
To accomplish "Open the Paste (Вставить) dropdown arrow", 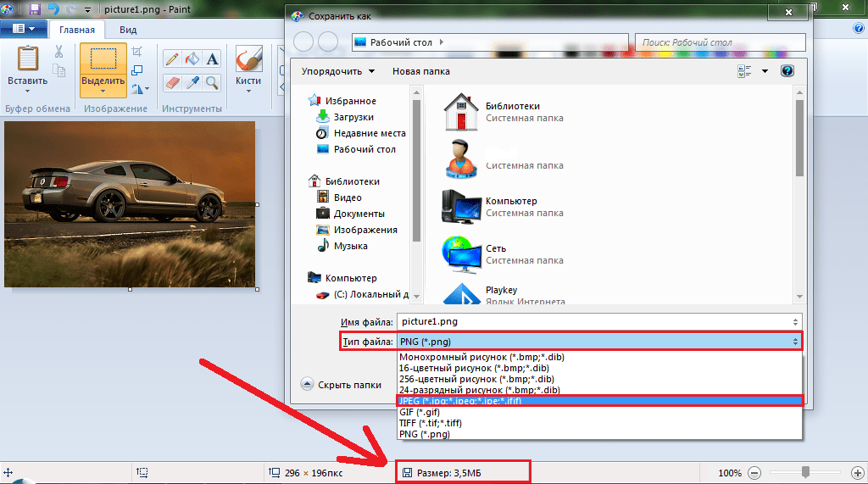I will [28, 91].
